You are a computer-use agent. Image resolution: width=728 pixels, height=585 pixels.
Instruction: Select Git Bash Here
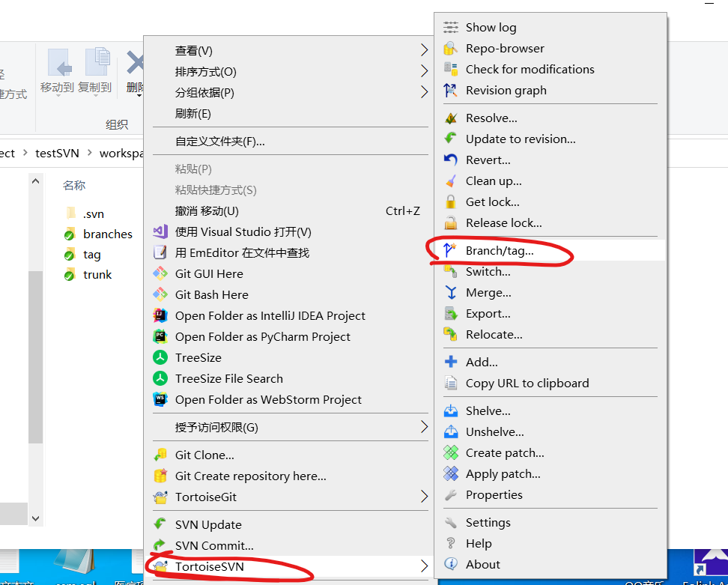(x=291, y=295)
